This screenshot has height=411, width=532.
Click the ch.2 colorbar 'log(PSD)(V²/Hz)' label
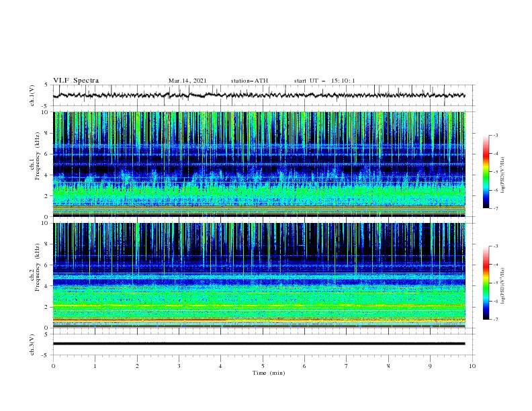[x=503, y=286]
